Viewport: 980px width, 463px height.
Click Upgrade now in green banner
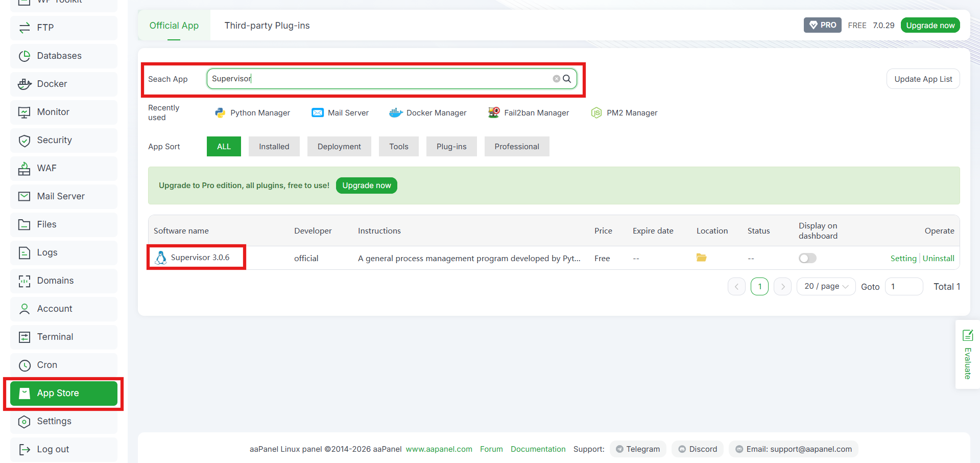[x=367, y=186]
